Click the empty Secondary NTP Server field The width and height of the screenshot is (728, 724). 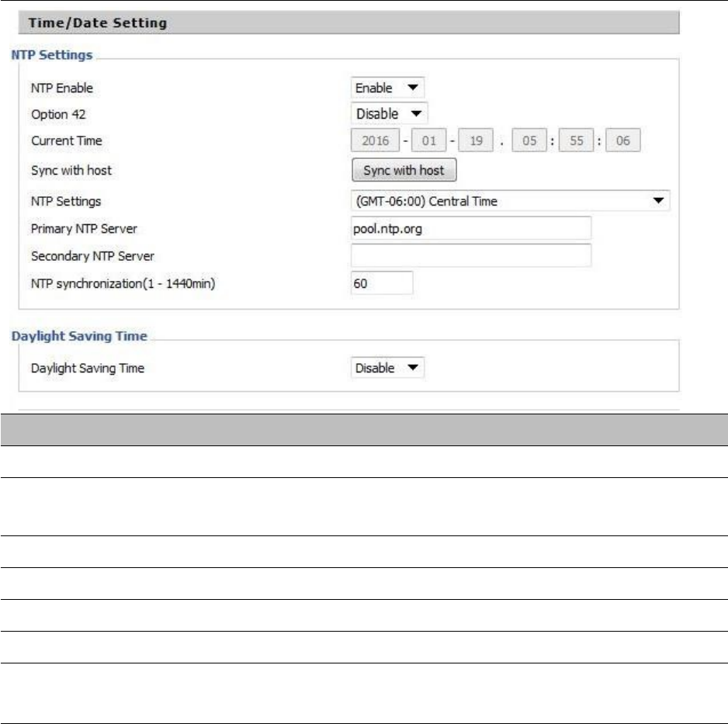(471, 256)
